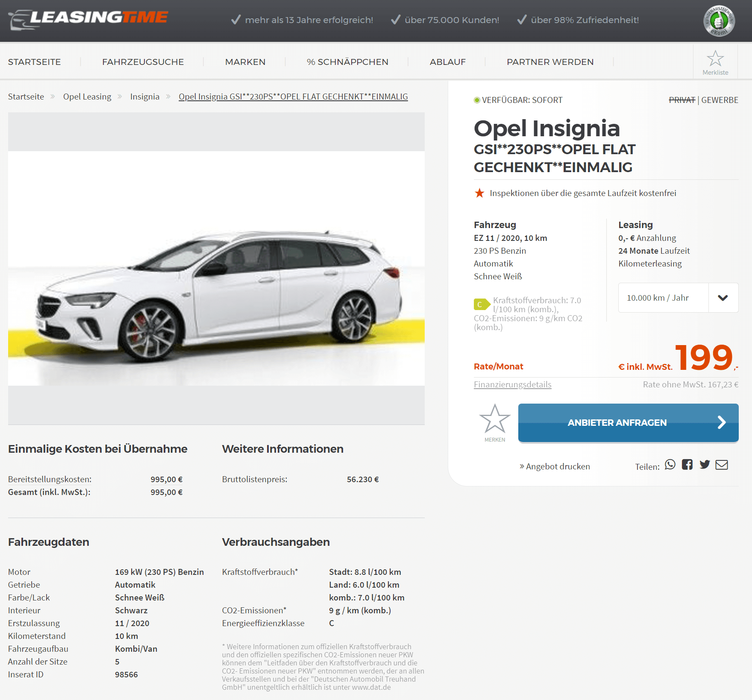Click '24 Monate Laufzeit' leasing text

pyautogui.click(x=654, y=251)
